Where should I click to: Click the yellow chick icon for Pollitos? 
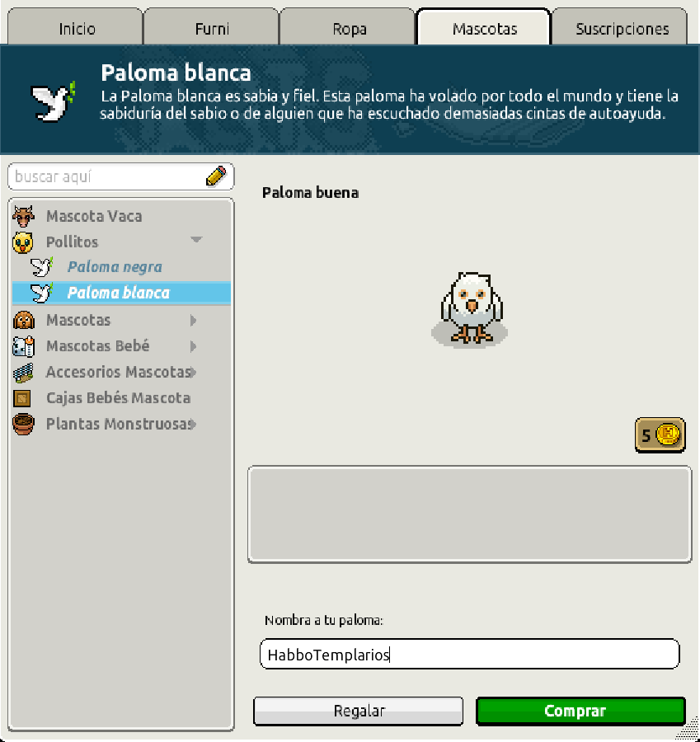[x=23, y=242]
